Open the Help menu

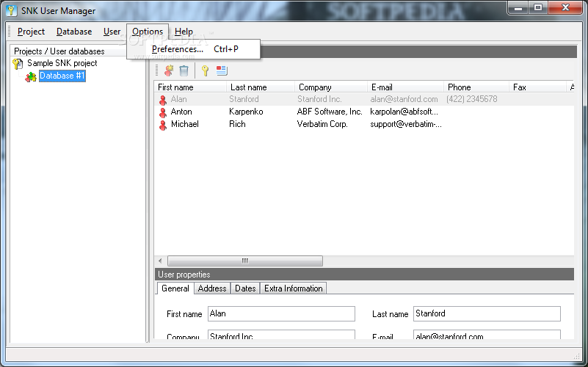click(184, 32)
